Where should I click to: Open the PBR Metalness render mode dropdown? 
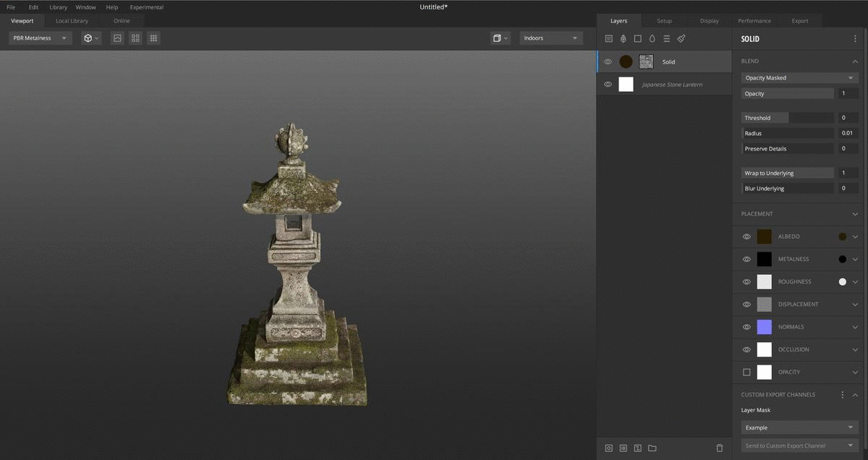point(40,38)
